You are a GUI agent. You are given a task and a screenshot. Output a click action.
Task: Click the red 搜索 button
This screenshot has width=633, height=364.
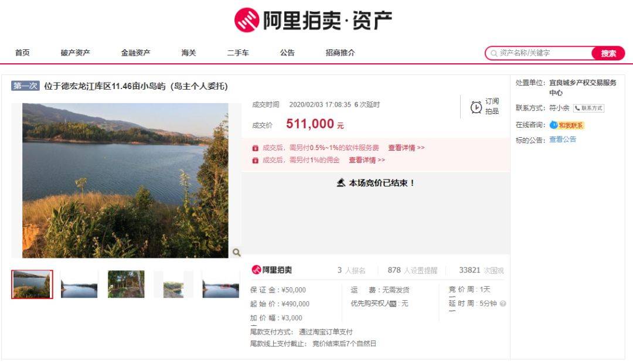point(608,53)
